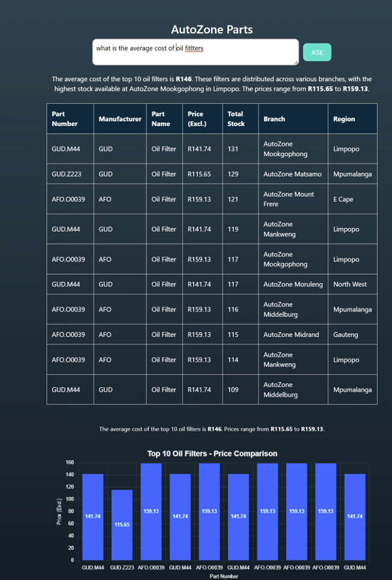Click the R115.65 price cell in the table
Viewport: 392px width, 580px height.
pos(203,174)
